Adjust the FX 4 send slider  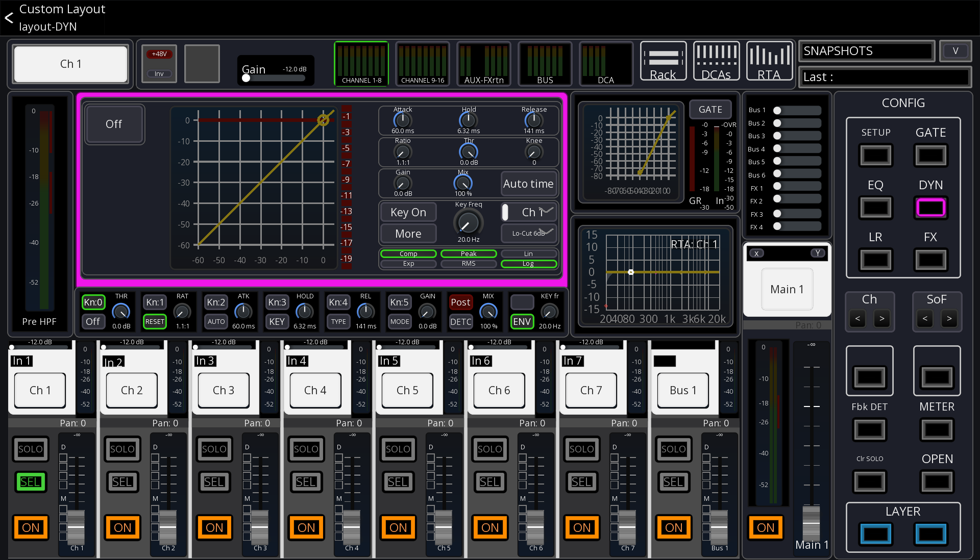797,226
